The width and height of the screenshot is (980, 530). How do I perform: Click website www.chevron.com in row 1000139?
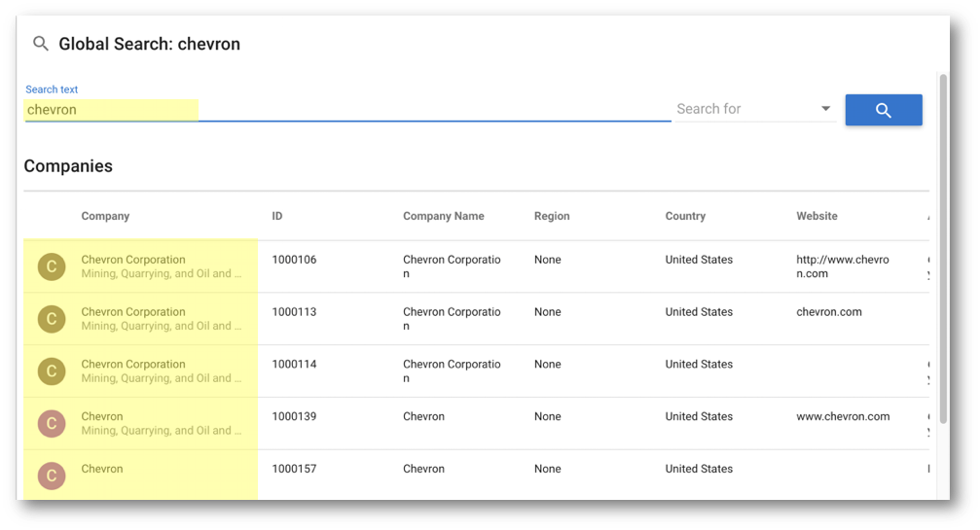coord(843,416)
